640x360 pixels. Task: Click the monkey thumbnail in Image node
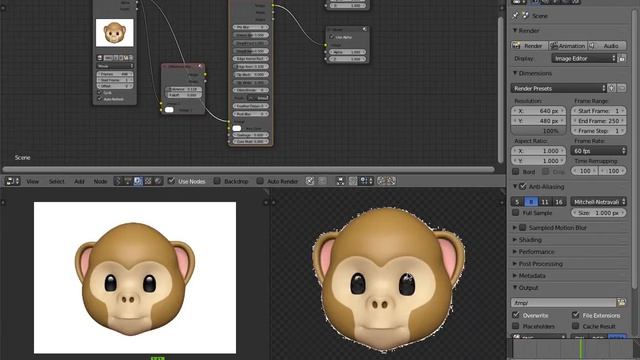[x=114, y=33]
